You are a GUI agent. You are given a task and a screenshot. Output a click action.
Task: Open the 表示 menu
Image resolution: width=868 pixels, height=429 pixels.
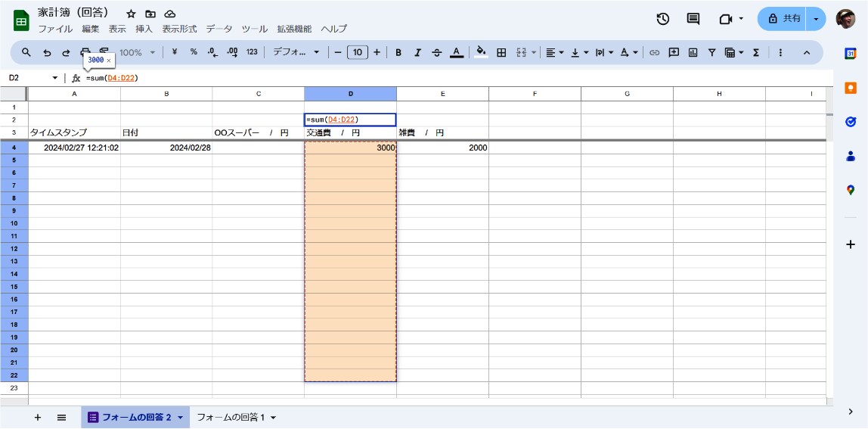(x=117, y=29)
